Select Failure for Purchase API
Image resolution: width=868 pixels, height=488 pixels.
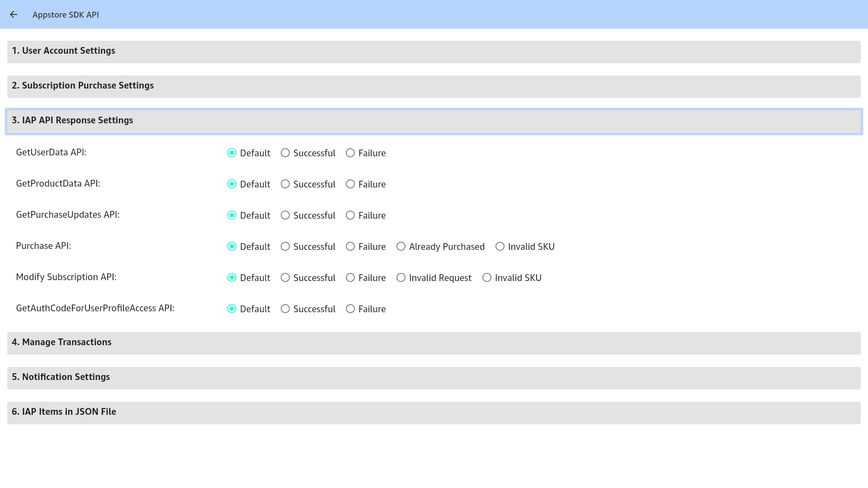point(350,247)
